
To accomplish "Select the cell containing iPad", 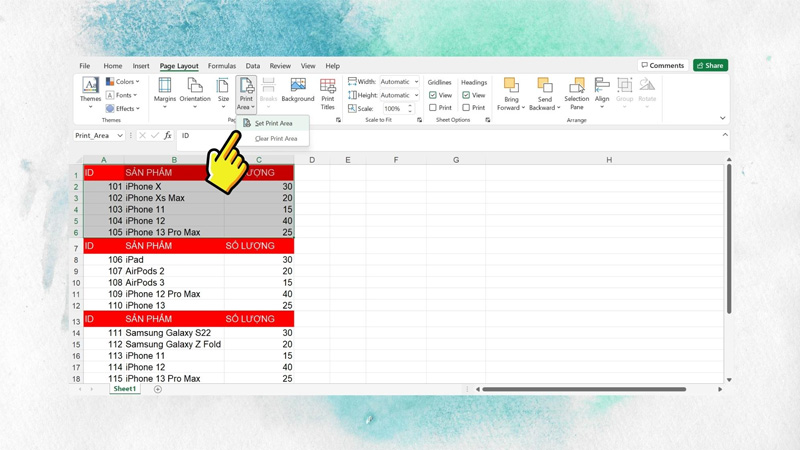I will click(174, 260).
